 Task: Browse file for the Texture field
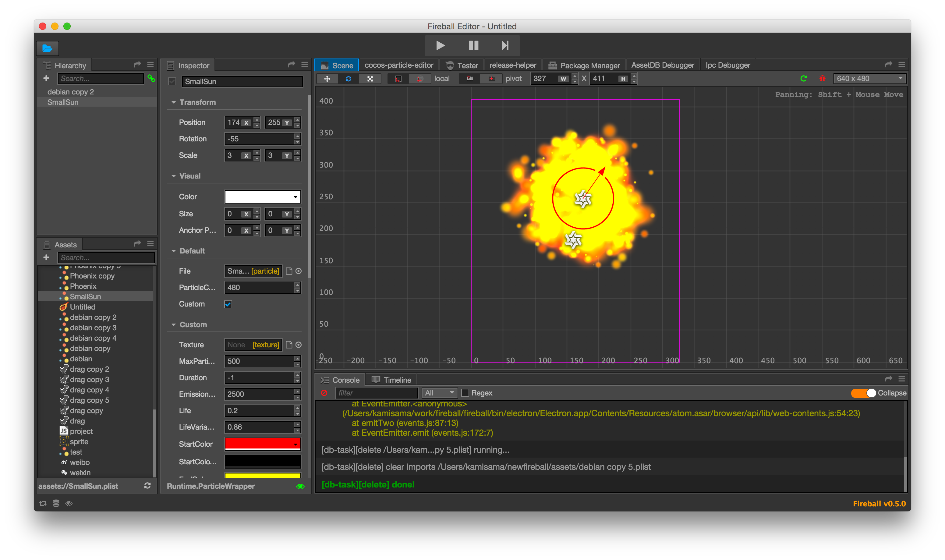(x=289, y=345)
